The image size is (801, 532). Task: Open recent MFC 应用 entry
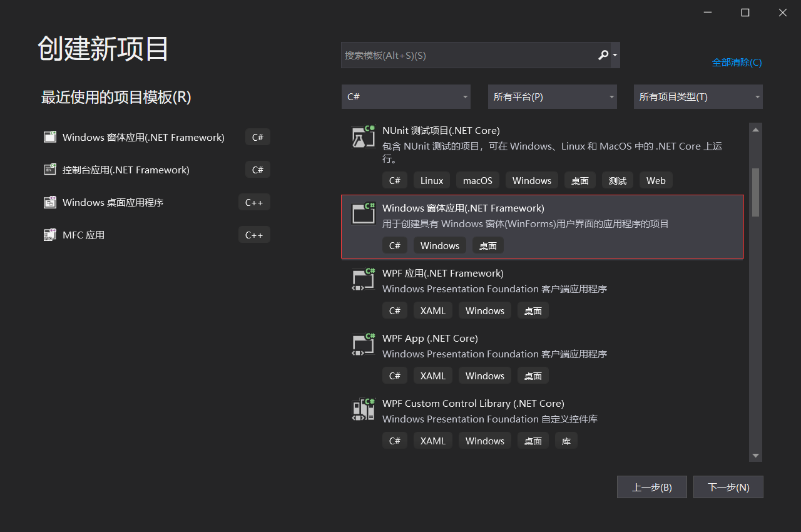click(x=156, y=235)
